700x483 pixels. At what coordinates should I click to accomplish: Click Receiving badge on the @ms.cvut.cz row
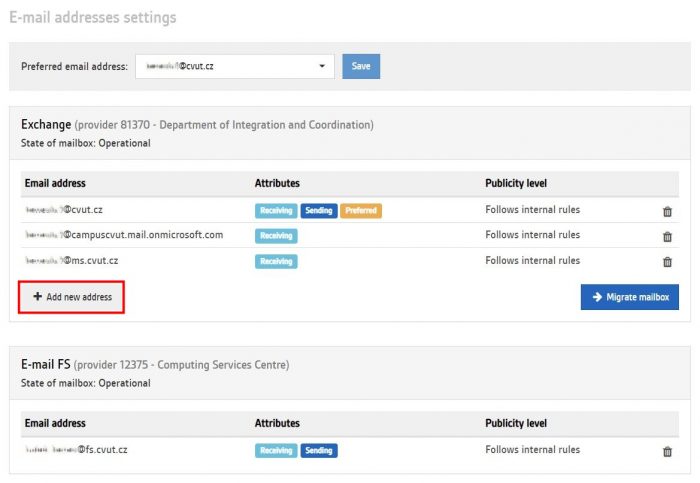[x=276, y=261]
